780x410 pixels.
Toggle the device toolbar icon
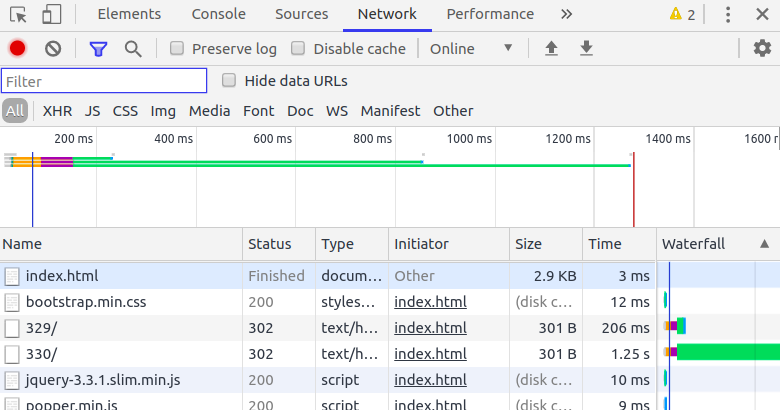point(52,14)
